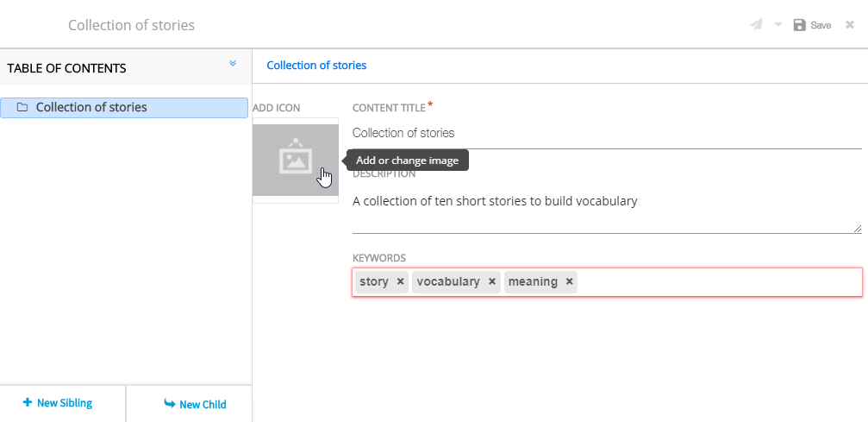Save the content with the floppy disk button
The width and height of the screenshot is (868, 422).
811,25
